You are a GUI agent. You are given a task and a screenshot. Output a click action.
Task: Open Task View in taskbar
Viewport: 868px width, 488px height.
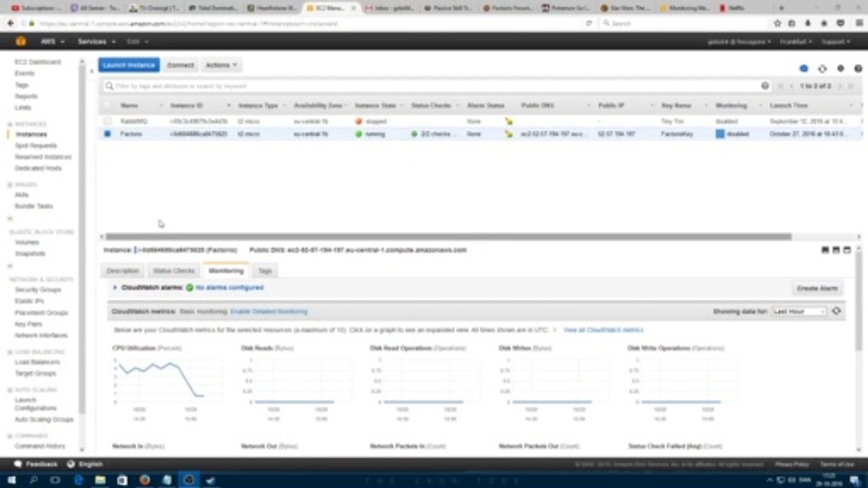click(x=56, y=480)
